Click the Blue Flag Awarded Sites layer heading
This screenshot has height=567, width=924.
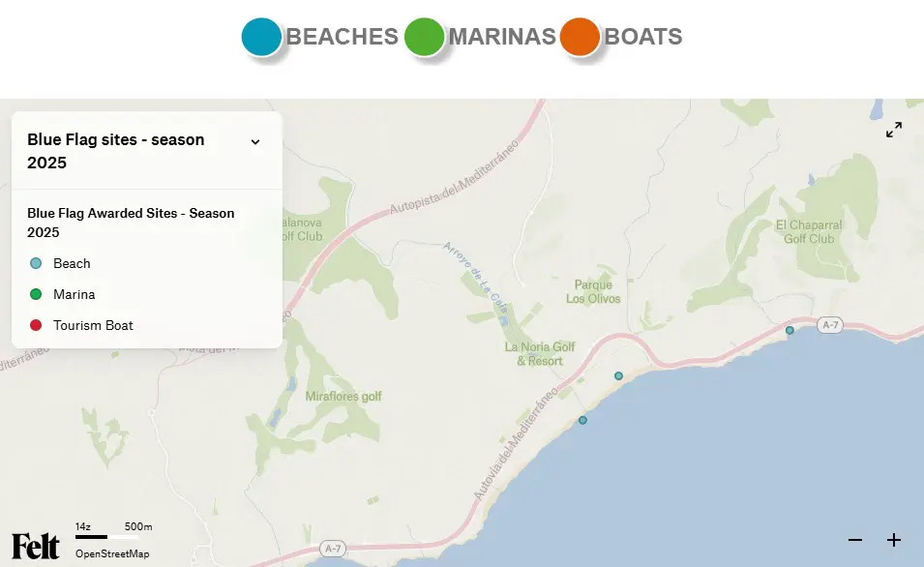[x=131, y=223]
